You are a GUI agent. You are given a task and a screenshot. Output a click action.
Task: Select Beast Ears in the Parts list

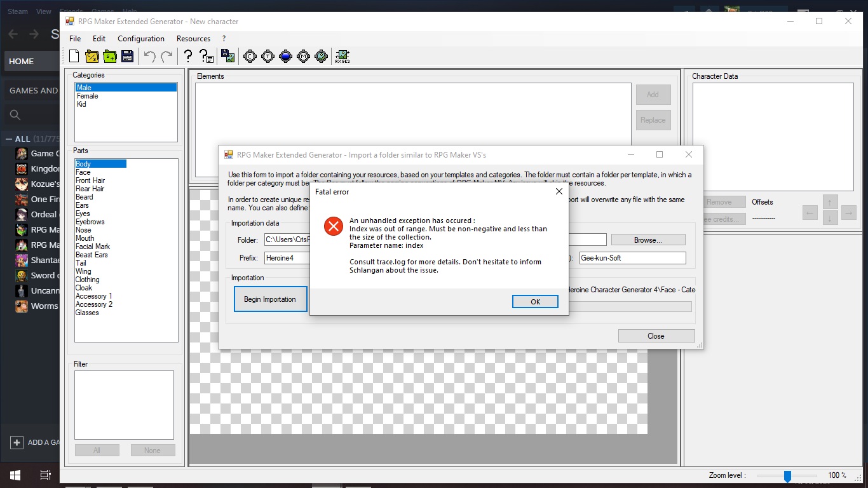tap(92, 255)
